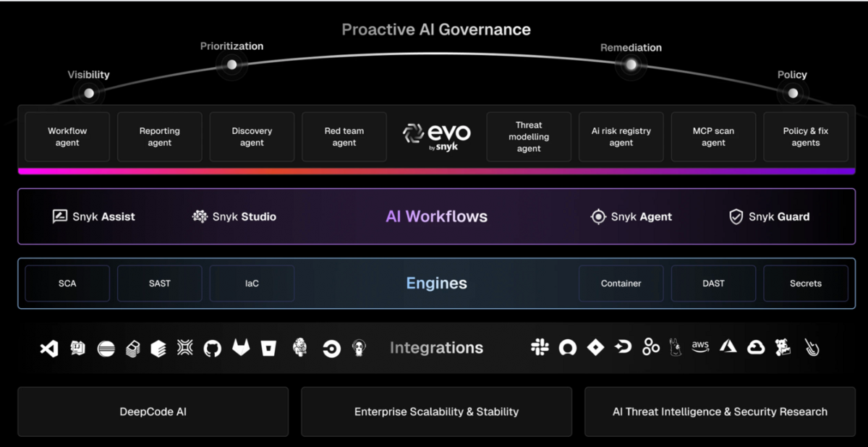The width and height of the screenshot is (868, 447).
Task: Select the Snyk Guard shield icon
Action: pyautogui.click(x=736, y=216)
